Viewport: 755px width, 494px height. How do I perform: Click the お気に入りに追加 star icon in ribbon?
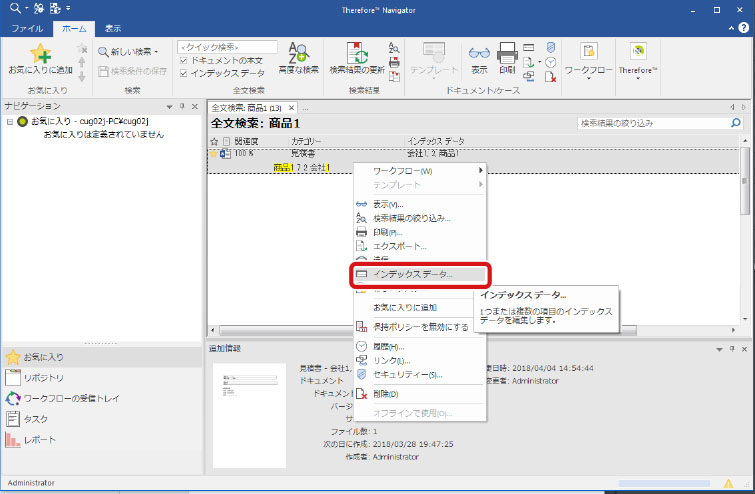click(x=40, y=56)
